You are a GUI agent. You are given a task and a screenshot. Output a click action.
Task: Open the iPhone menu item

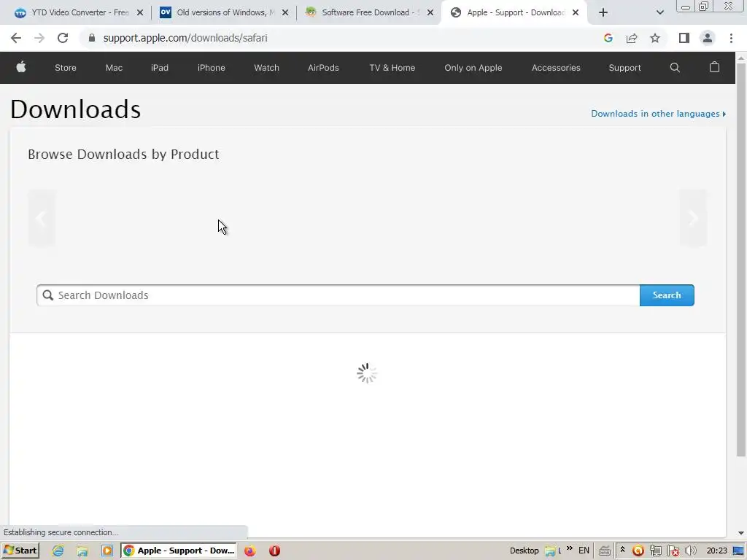tap(211, 68)
